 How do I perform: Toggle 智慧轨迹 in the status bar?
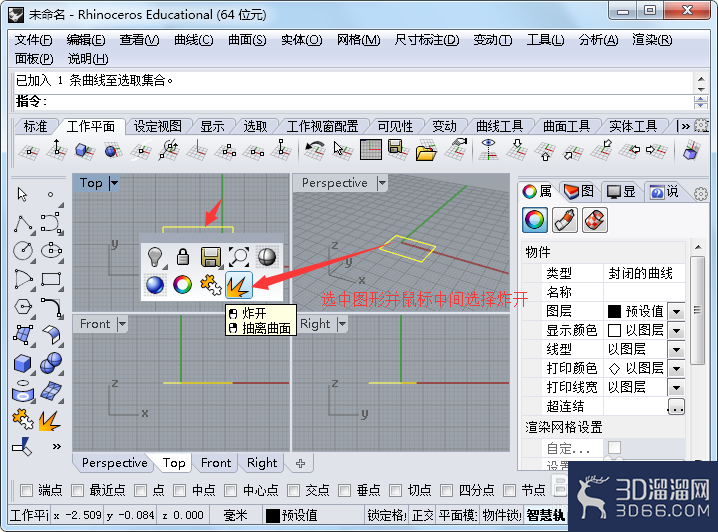click(x=545, y=516)
